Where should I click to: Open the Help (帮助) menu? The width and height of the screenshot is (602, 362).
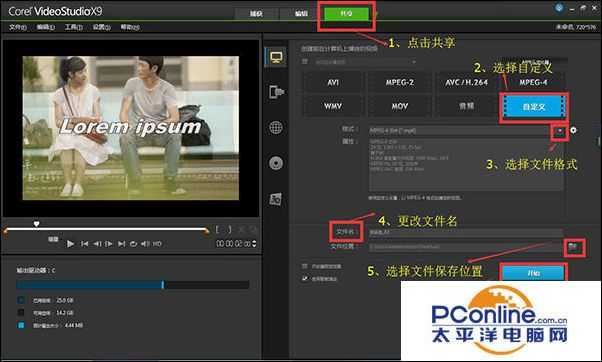pos(130,27)
